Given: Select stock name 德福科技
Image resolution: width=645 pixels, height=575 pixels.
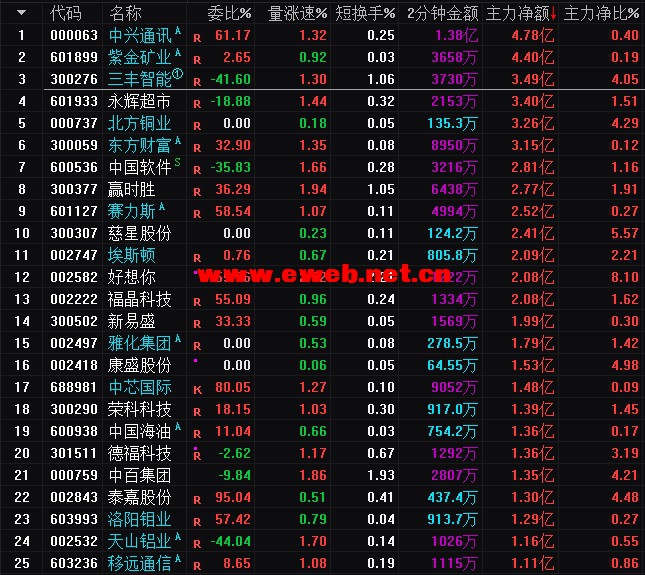Looking at the screenshot, I should pos(139,454).
